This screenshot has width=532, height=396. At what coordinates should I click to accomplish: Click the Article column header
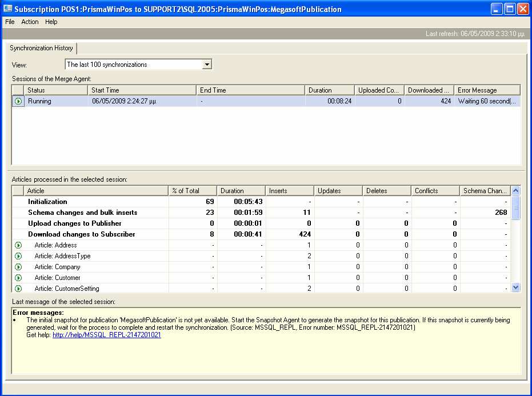click(x=95, y=191)
